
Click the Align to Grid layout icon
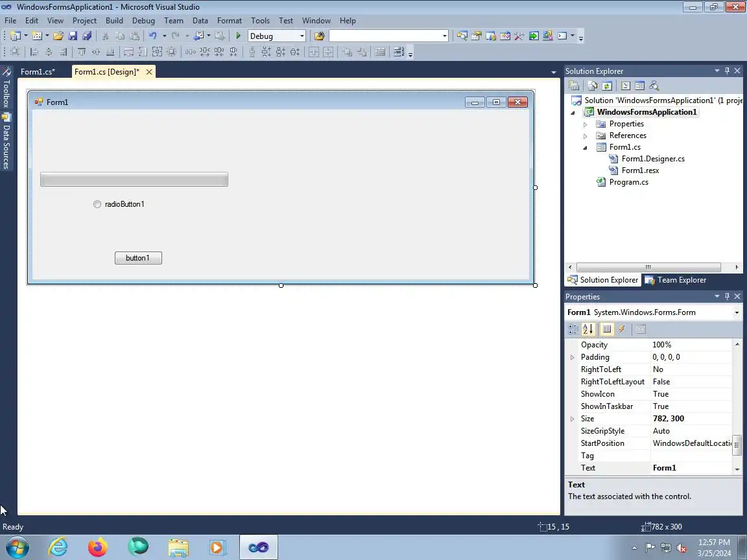click(16, 52)
